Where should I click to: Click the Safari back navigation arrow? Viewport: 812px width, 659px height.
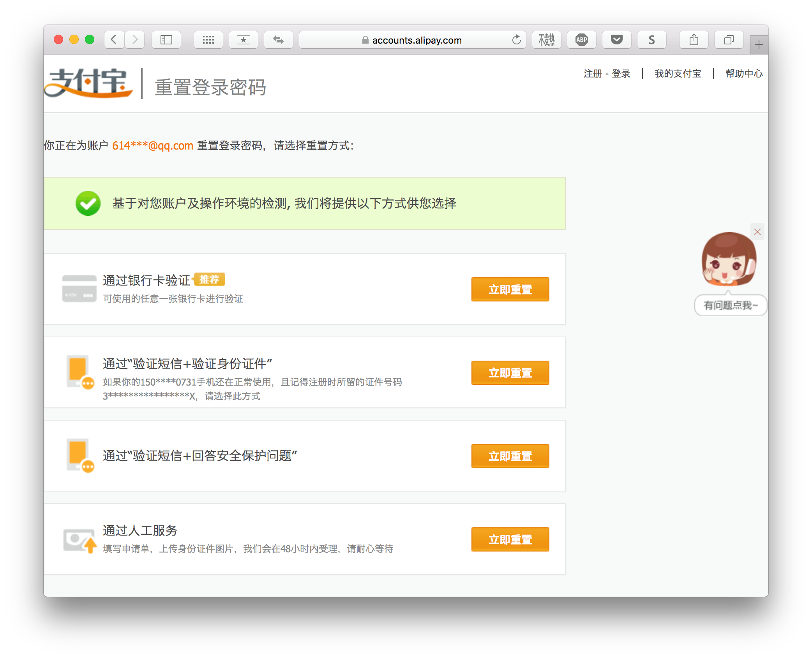pyautogui.click(x=113, y=39)
